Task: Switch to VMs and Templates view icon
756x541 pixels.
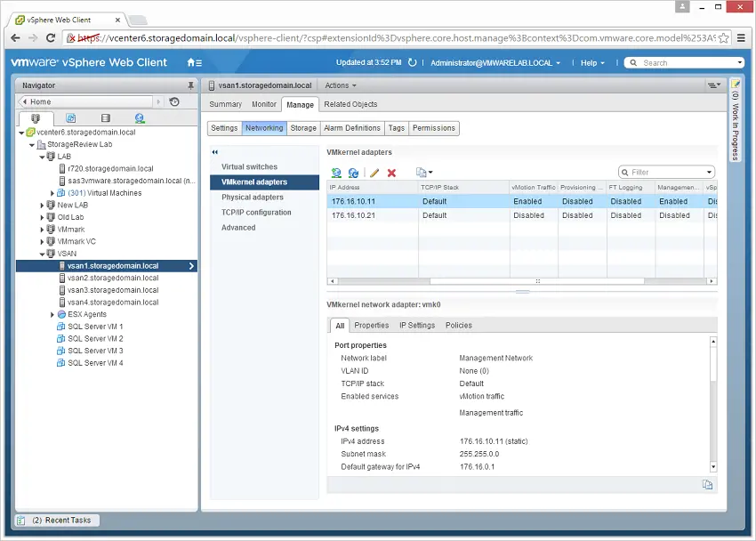Action: click(x=71, y=118)
